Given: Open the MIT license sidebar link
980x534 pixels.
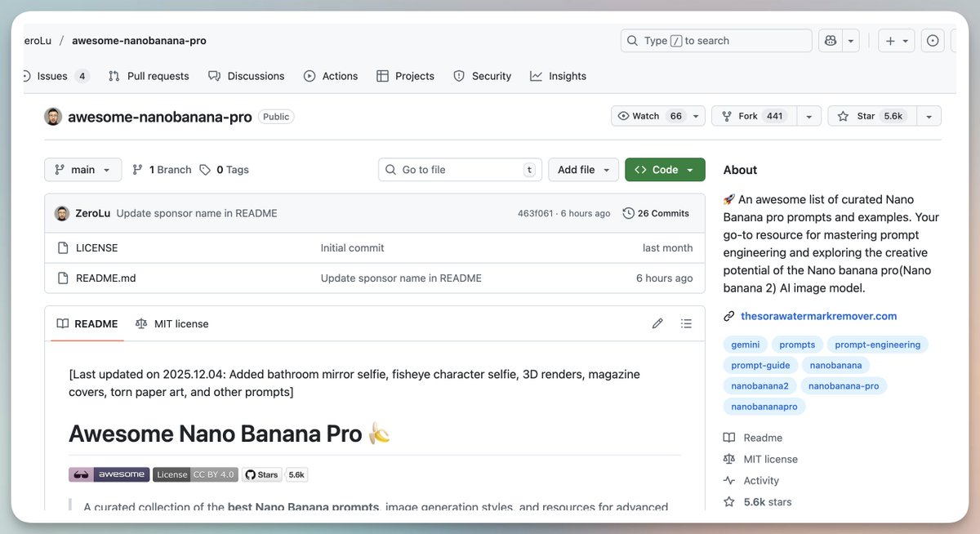Looking at the screenshot, I should [x=760, y=459].
